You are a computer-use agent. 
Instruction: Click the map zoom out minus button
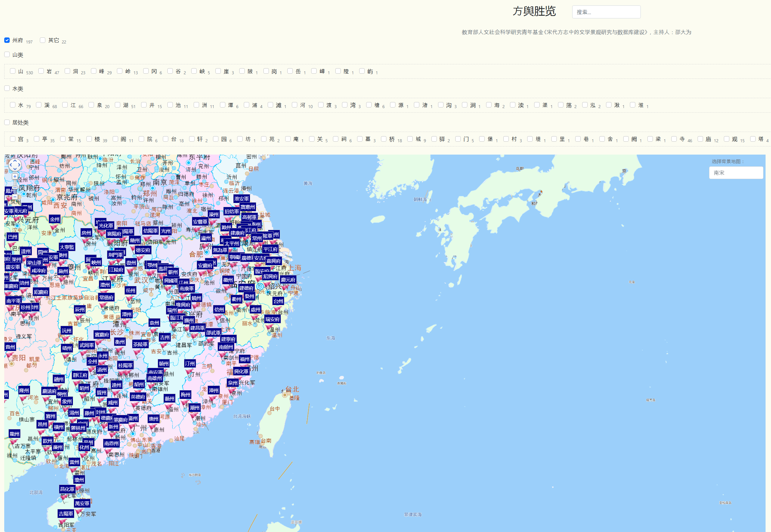point(15,196)
